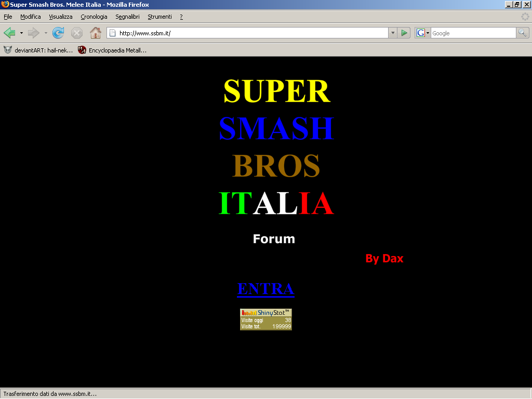Open the Strumenti menu
This screenshot has width=532, height=399.
160,17
